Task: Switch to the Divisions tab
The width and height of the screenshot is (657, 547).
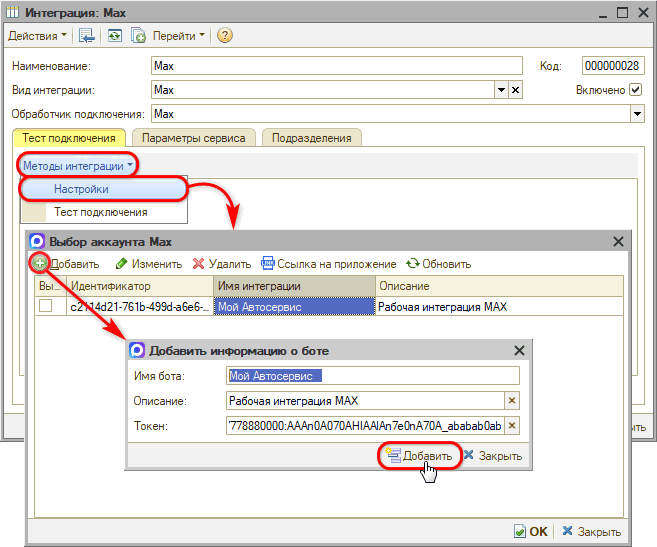Action: click(x=313, y=138)
